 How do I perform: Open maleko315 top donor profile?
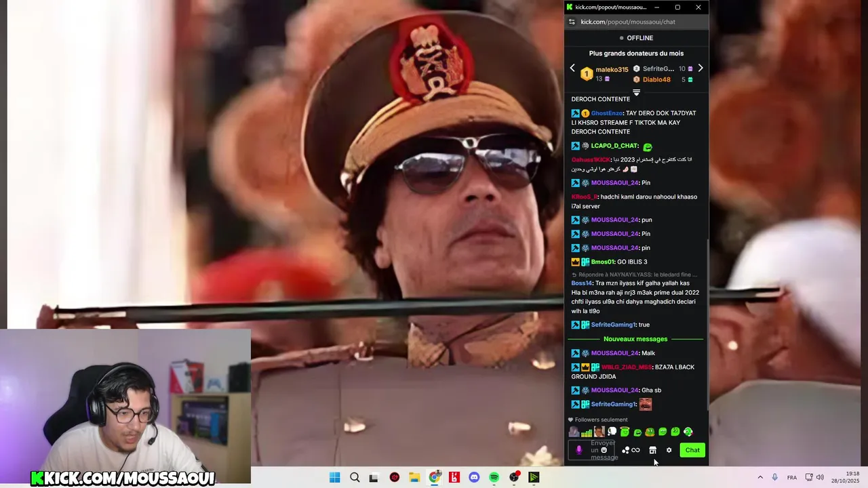pyautogui.click(x=612, y=69)
